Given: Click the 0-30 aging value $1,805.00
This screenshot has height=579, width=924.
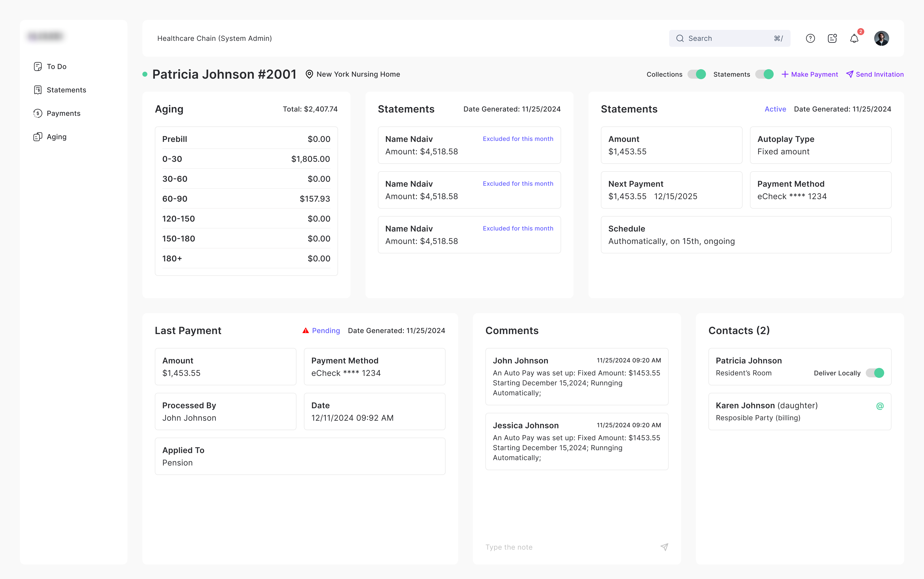Looking at the screenshot, I should click(311, 159).
